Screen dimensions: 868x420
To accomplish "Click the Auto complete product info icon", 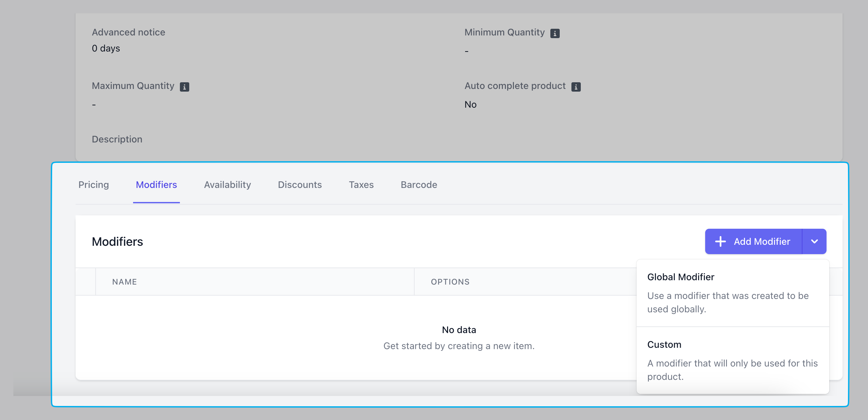I will click(x=576, y=87).
